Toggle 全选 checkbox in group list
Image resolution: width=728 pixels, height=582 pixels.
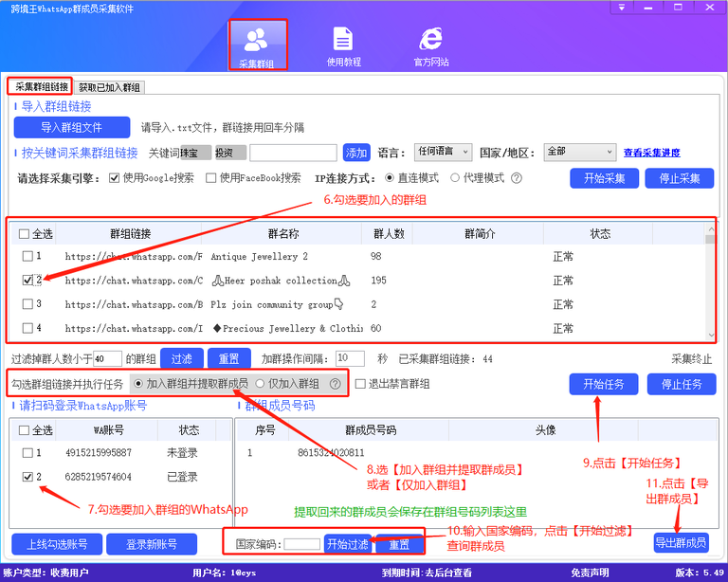24,234
